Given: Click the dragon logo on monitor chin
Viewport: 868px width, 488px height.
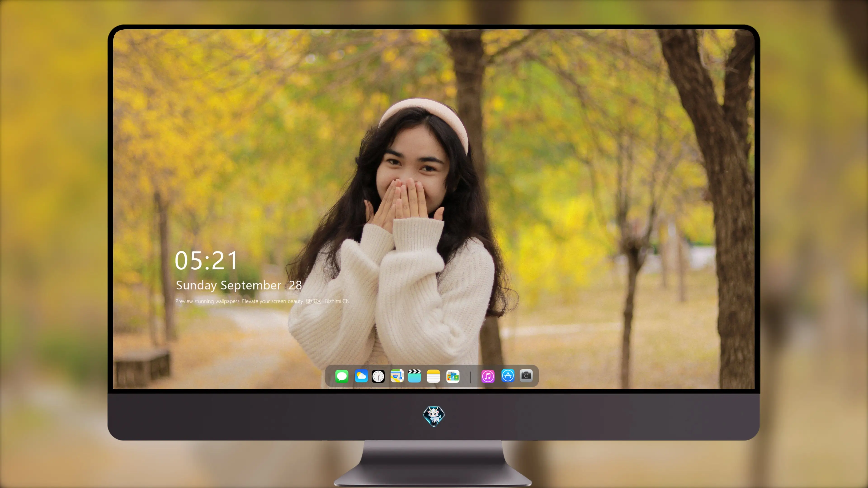Looking at the screenshot, I should coord(434,416).
